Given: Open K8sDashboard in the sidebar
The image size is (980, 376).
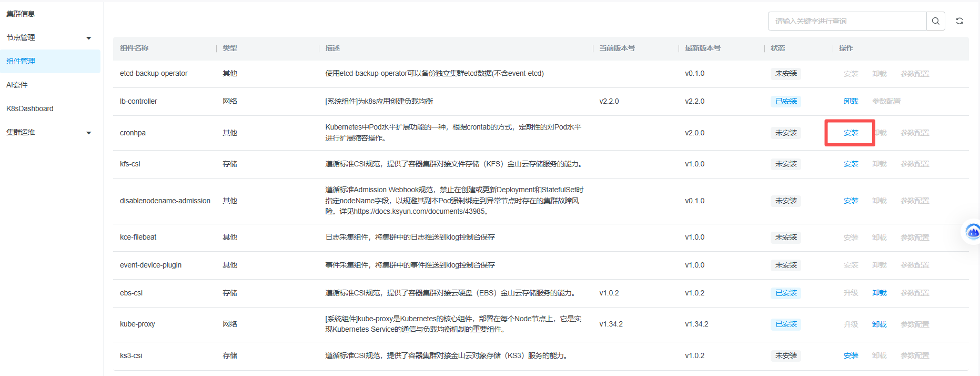Looking at the screenshot, I should pos(30,108).
